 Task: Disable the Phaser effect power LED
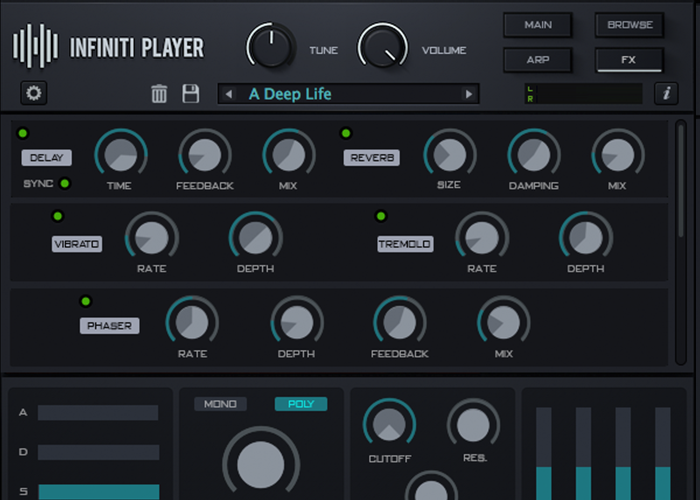click(85, 301)
